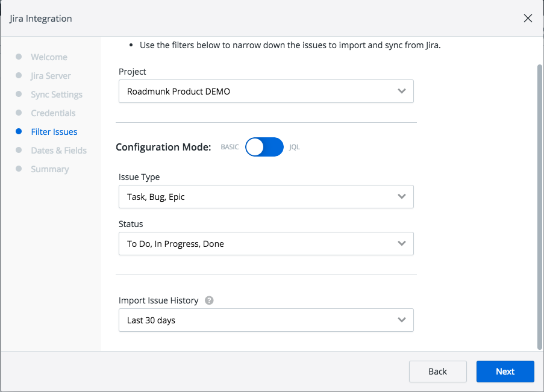Viewport: 544px width, 392px height.
Task: Select the JQL configuration mode label
Action: pyautogui.click(x=295, y=148)
